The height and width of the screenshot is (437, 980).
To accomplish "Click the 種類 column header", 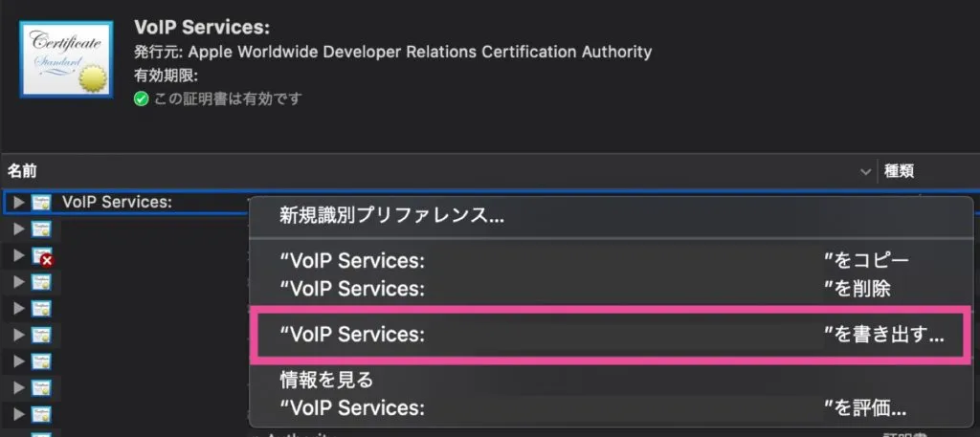I will pyautogui.click(x=899, y=172).
